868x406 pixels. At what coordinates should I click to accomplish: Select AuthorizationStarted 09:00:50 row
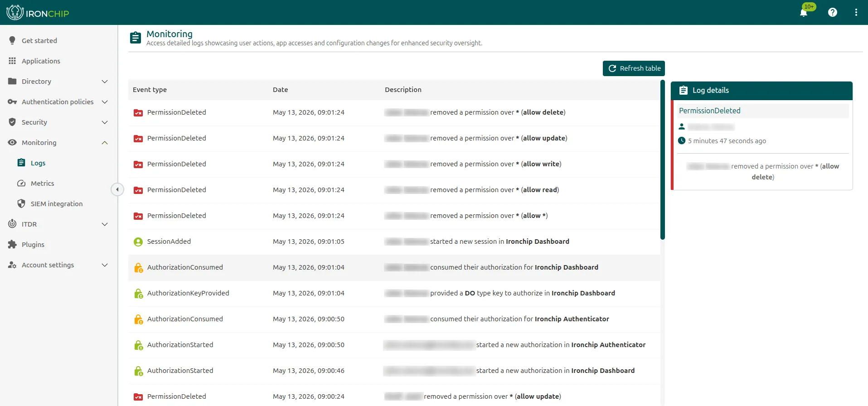tap(394, 345)
